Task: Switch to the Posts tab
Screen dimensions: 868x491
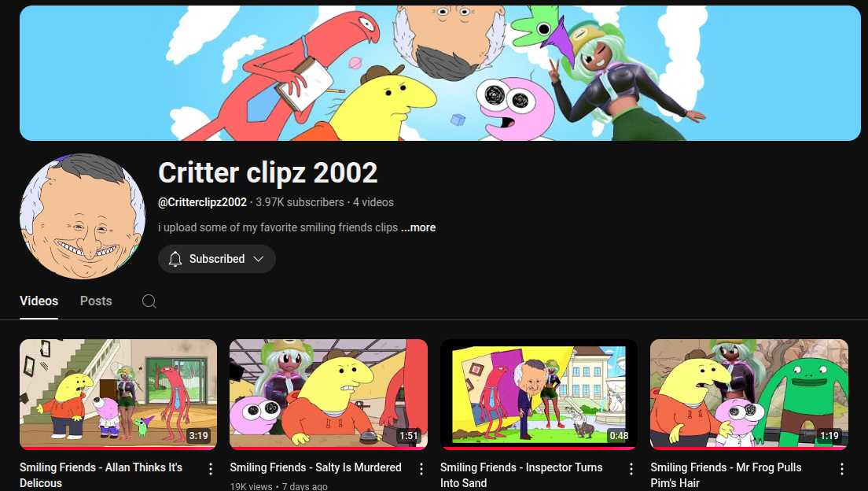Action: tap(96, 301)
